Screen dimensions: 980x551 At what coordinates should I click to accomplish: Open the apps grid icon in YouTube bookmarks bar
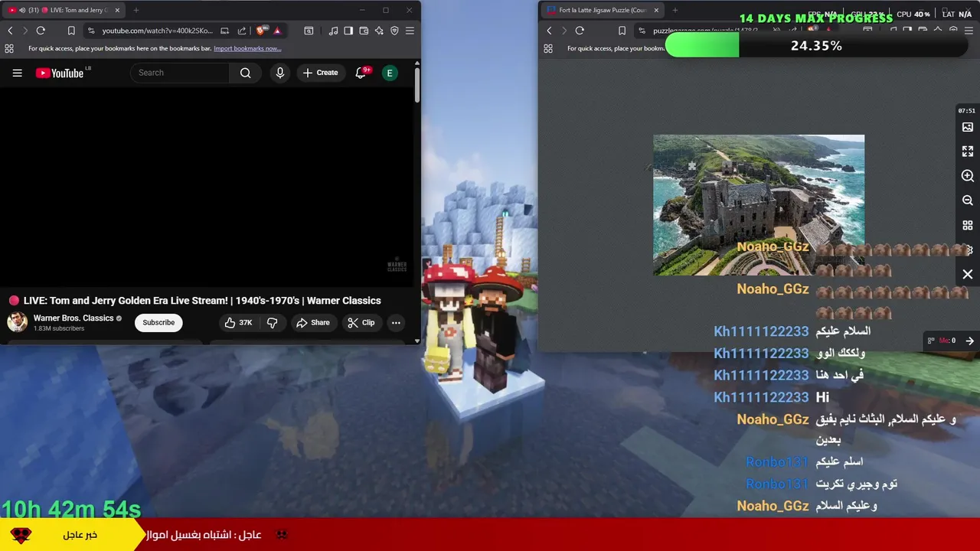[x=9, y=48]
